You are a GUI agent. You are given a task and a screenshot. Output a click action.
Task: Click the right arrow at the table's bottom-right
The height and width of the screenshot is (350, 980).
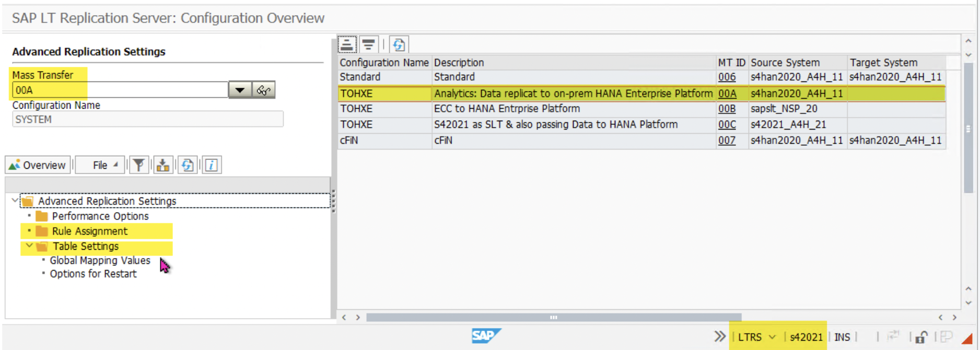coord(954,317)
